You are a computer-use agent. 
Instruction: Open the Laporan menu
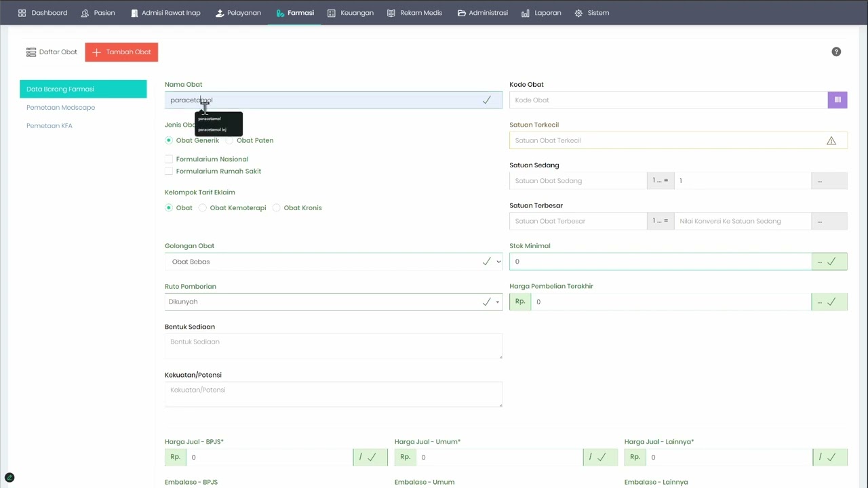point(541,13)
